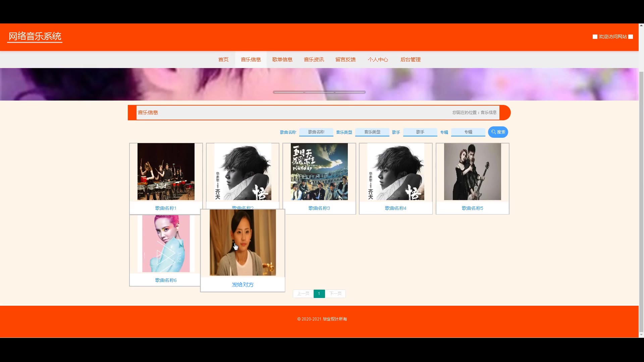Screen dimensions: 644x362
Task: Open the Mayday album cover thumbnail
Action: (319, 172)
